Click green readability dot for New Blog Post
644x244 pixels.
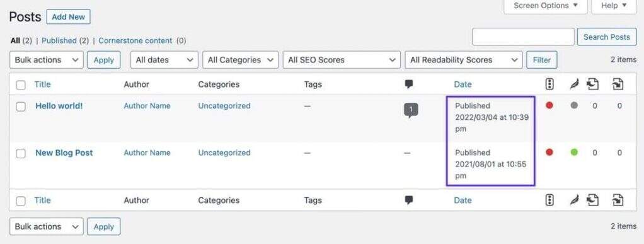[574, 153]
